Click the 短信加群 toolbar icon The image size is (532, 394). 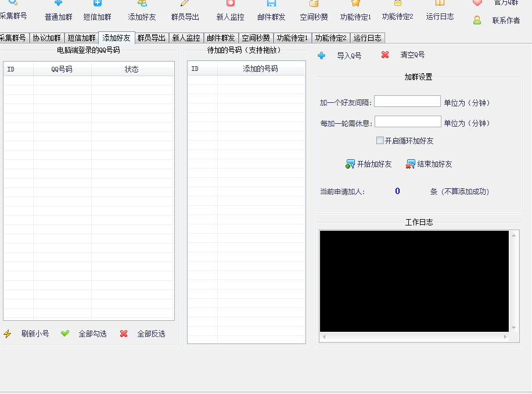(x=98, y=3)
